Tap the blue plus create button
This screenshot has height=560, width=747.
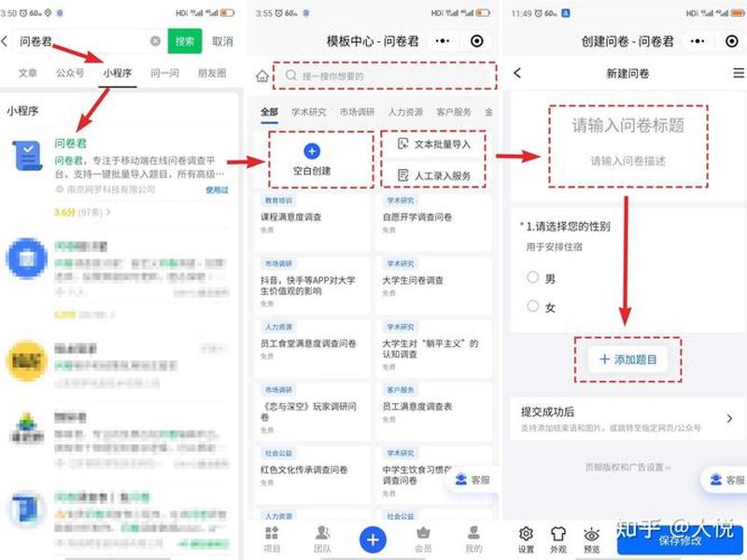click(373, 539)
